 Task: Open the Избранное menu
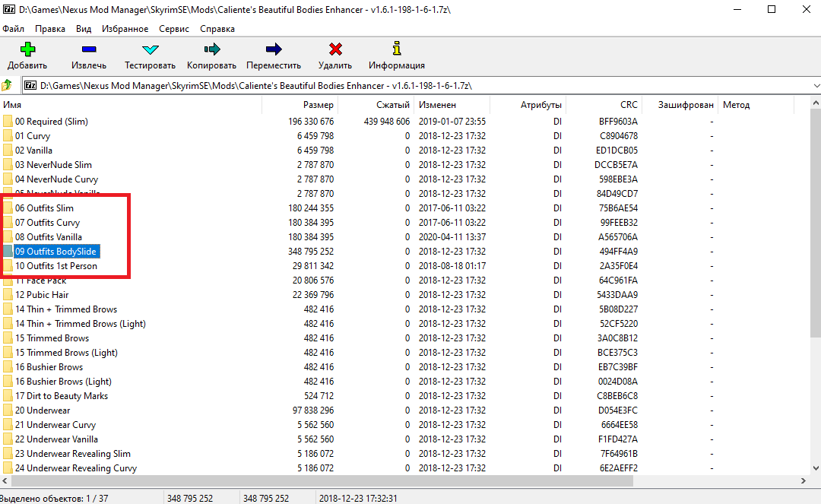click(x=125, y=29)
